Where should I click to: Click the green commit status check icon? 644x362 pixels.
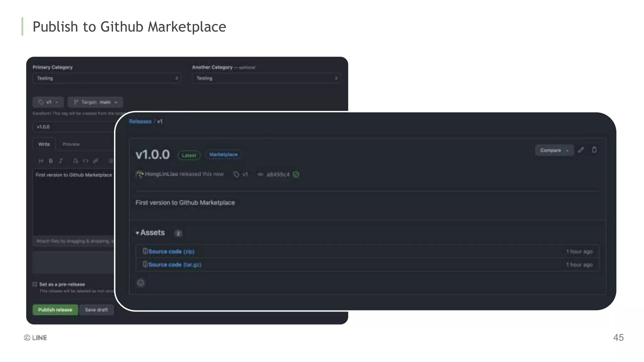click(x=296, y=174)
